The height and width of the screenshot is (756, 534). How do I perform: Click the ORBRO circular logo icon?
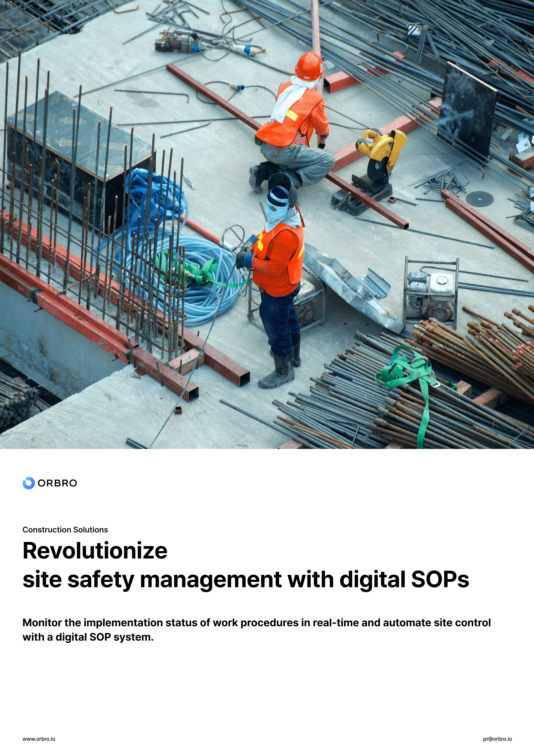(28, 483)
